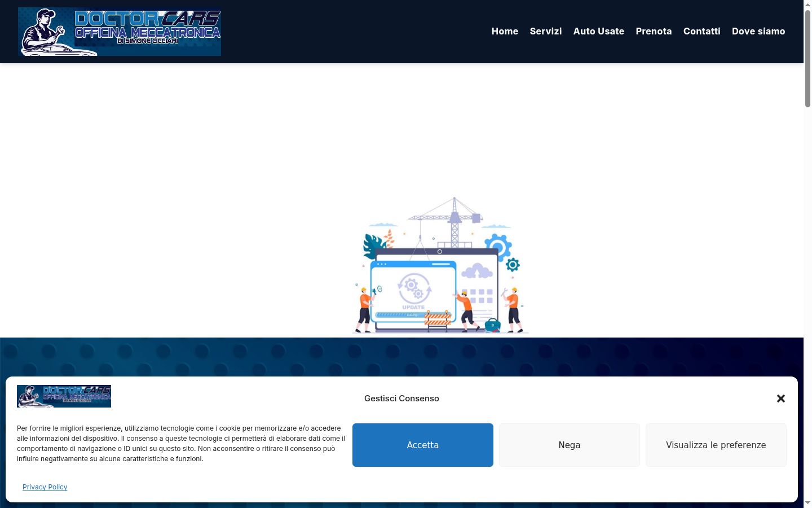
Task: Click the website update illustration
Action: [440, 265]
